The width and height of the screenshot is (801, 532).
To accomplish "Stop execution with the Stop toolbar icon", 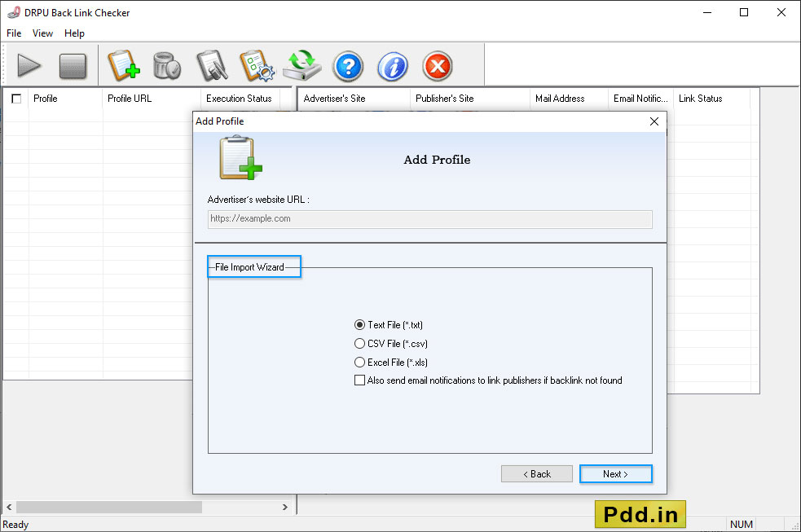I will coord(73,66).
